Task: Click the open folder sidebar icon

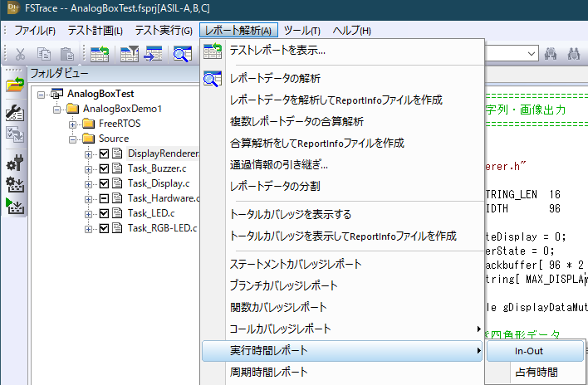Action: (15, 85)
